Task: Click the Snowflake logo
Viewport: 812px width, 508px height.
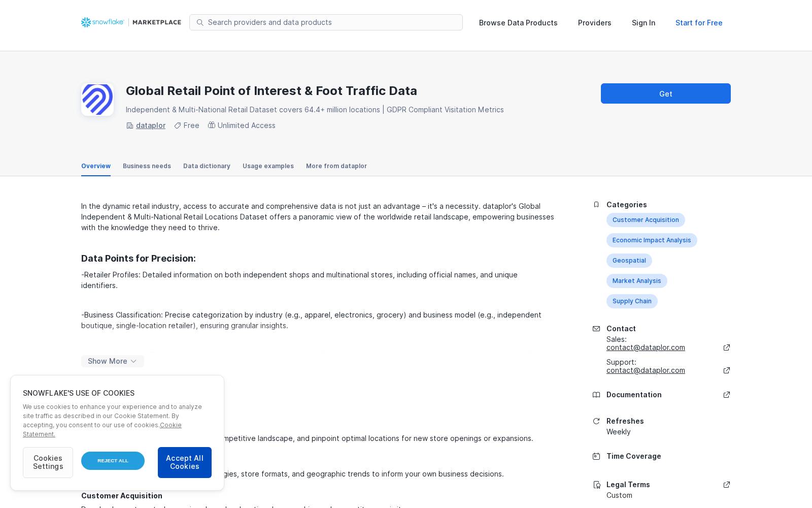Action: click(x=103, y=22)
